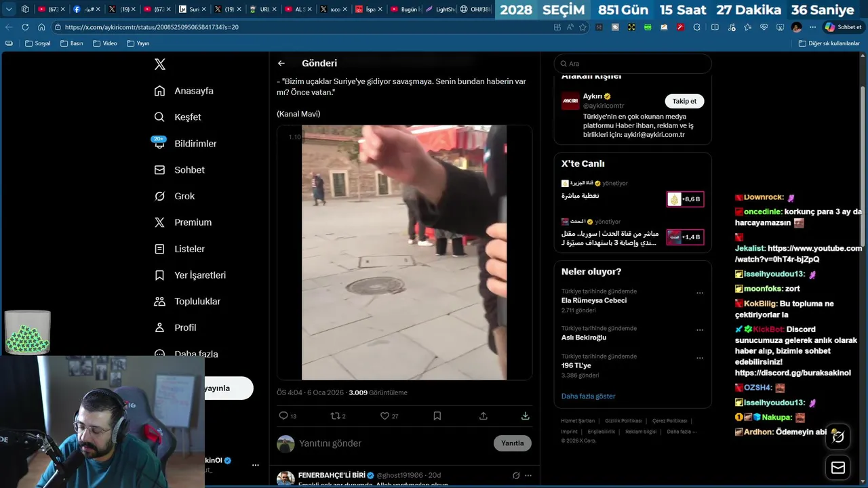Open Gizlilik Politikası footer link

tap(623, 421)
